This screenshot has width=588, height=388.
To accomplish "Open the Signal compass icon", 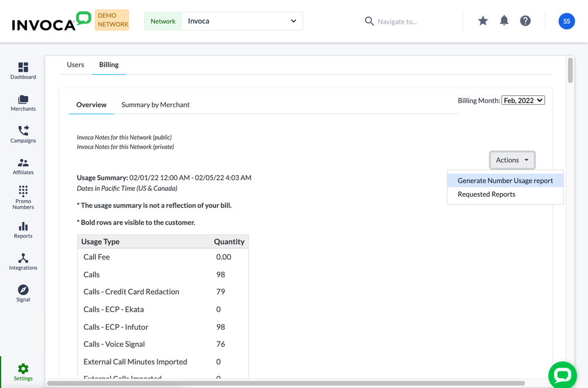I will (x=23, y=290).
